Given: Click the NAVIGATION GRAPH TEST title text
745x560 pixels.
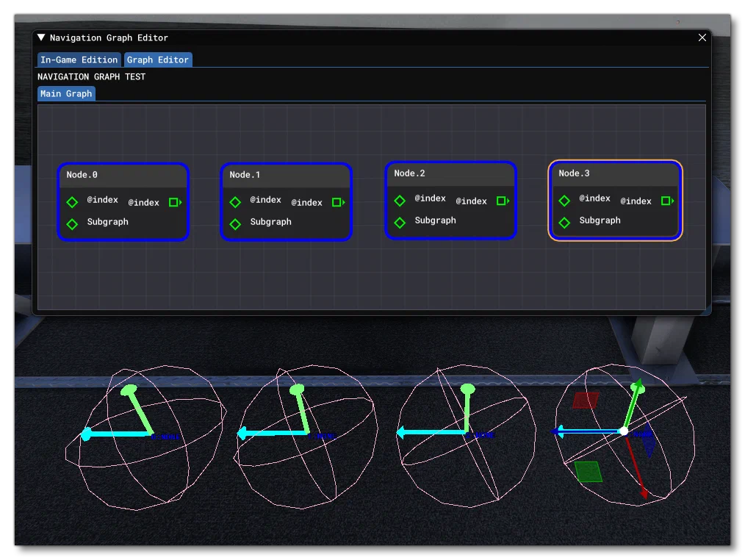Looking at the screenshot, I should [91, 77].
